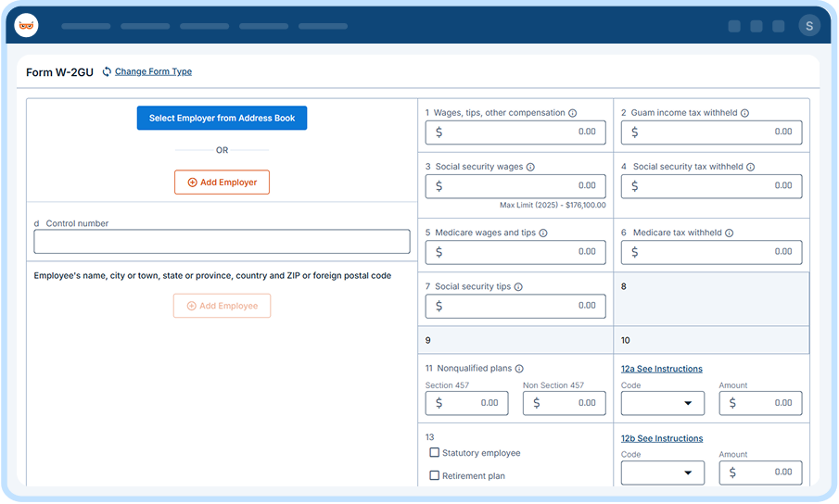Show info for Medicare tax withheld

[730, 233]
